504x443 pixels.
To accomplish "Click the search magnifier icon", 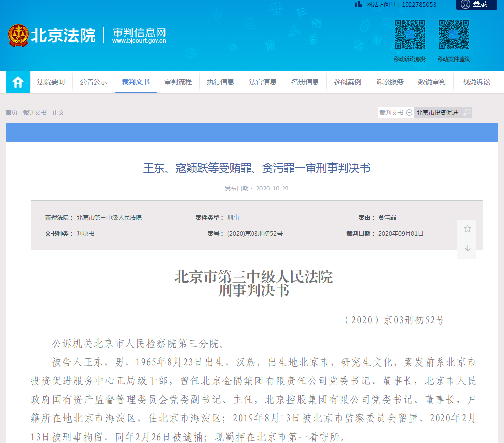I will (x=466, y=113).
